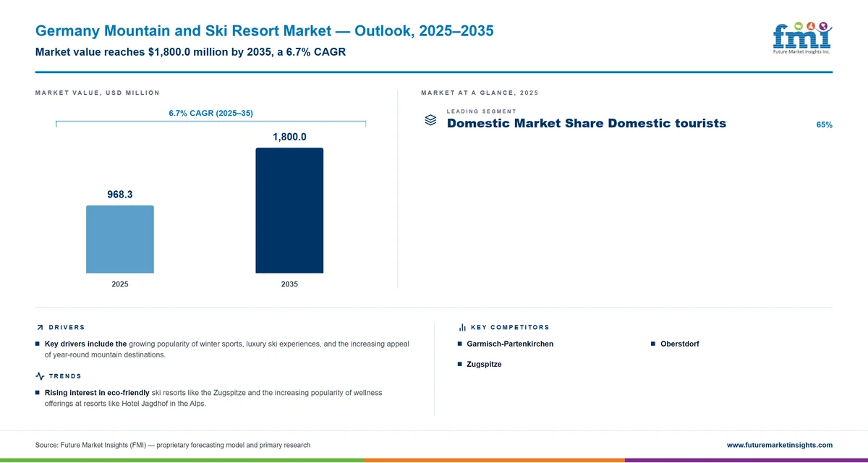Click the Key Competitors heading
Image resolution: width=868 pixels, height=463 pixels.
pyautogui.click(x=510, y=328)
